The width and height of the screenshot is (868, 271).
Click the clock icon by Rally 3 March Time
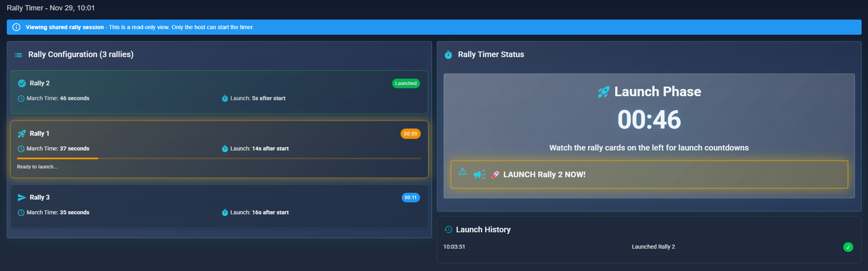coord(21,213)
